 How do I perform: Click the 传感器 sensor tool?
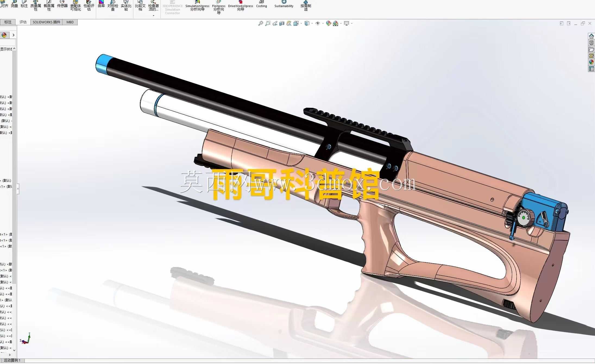[x=62, y=4]
